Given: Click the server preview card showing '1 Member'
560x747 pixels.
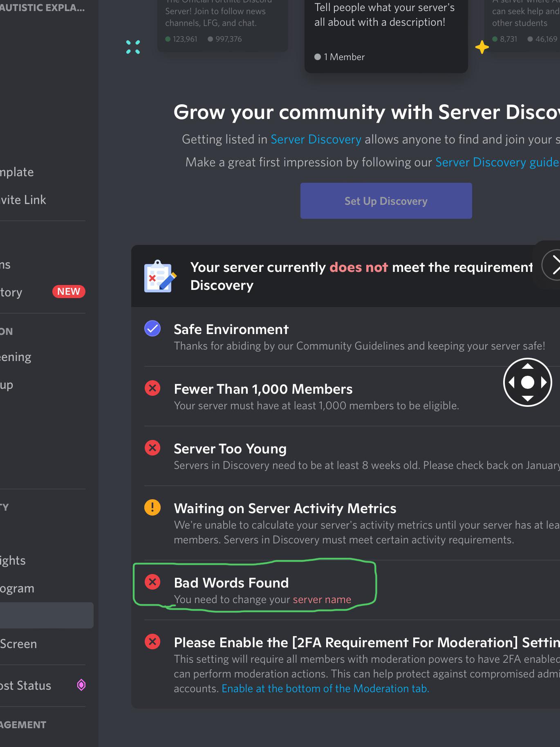Looking at the screenshot, I should point(386,36).
